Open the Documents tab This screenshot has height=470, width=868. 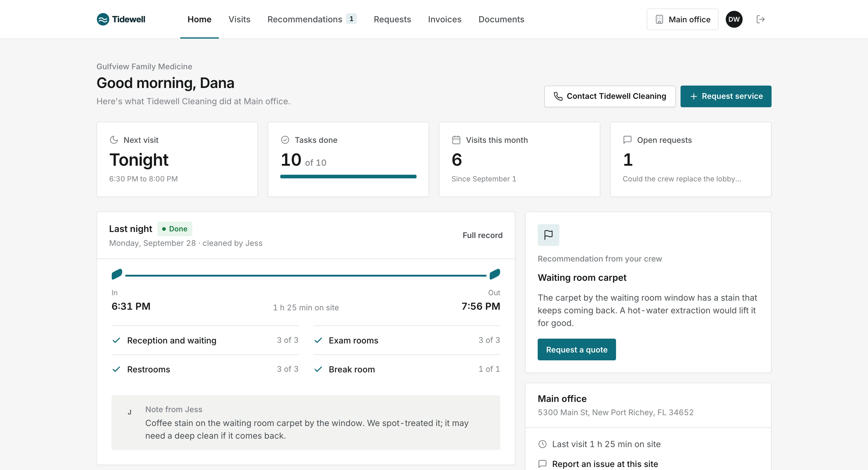tap(501, 19)
